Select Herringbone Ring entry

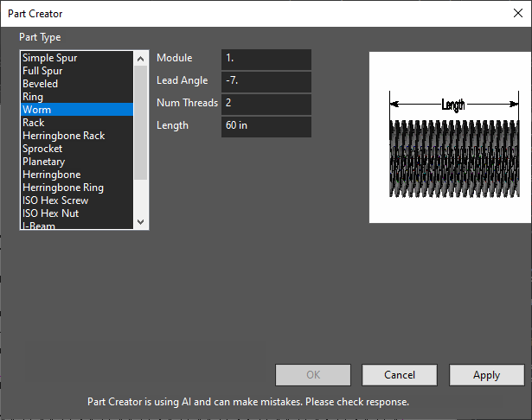coord(77,188)
